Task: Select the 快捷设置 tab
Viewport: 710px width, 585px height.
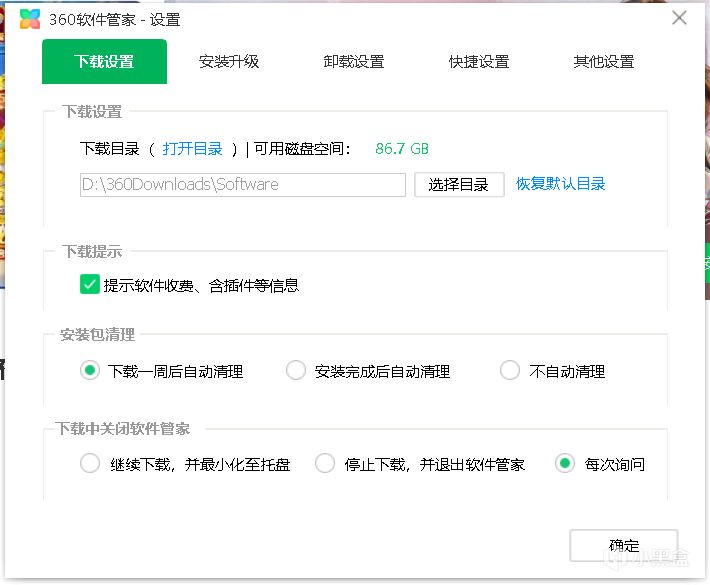Action: [x=479, y=62]
